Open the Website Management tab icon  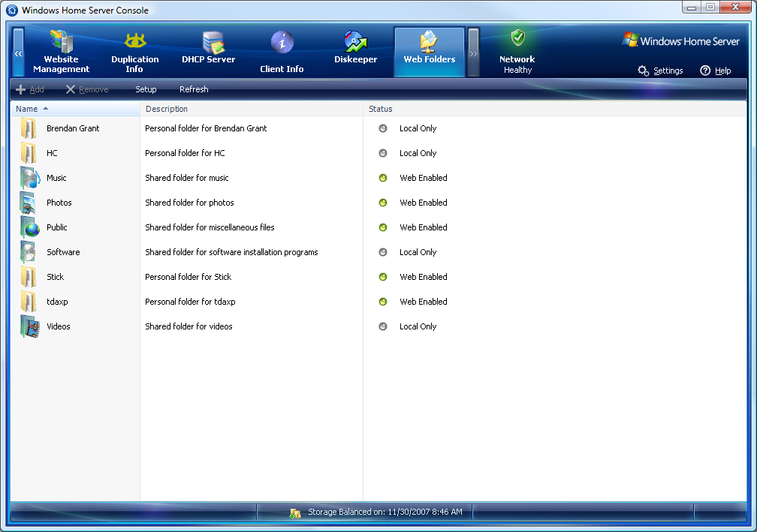[62, 41]
